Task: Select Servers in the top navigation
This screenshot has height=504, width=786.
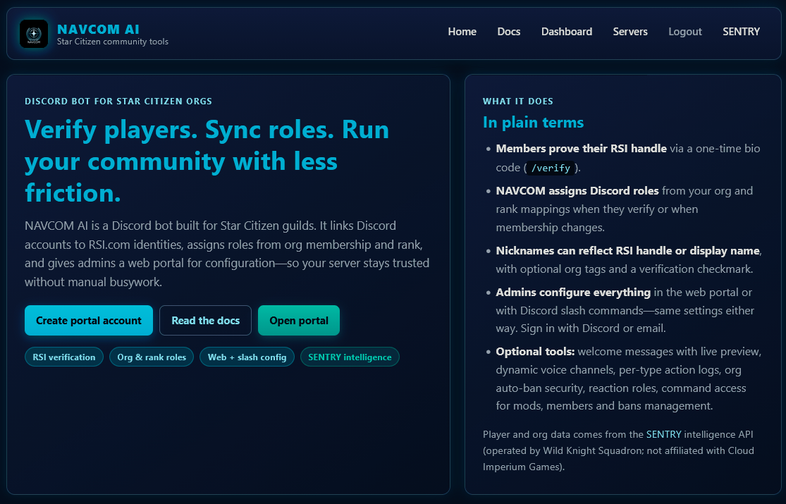Action: tap(630, 32)
